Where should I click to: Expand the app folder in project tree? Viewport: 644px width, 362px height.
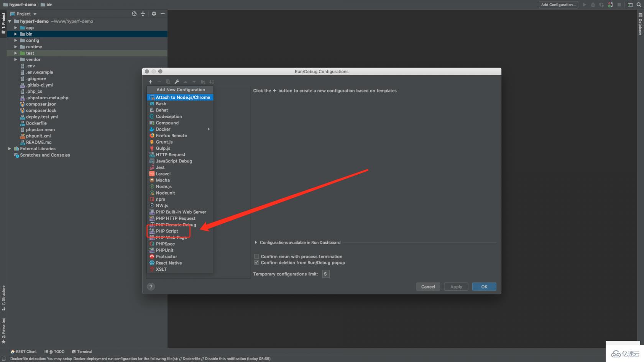pyautogui.click(x=16, y=28)
